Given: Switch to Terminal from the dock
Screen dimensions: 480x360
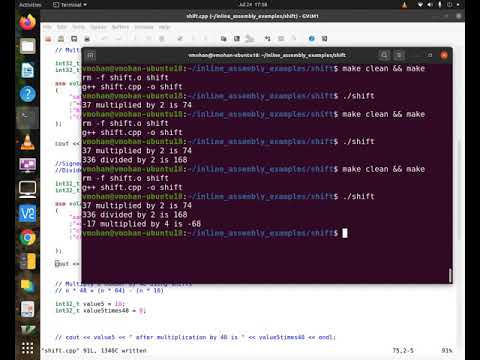Looking at the screenshot, I should coord(27,118).
